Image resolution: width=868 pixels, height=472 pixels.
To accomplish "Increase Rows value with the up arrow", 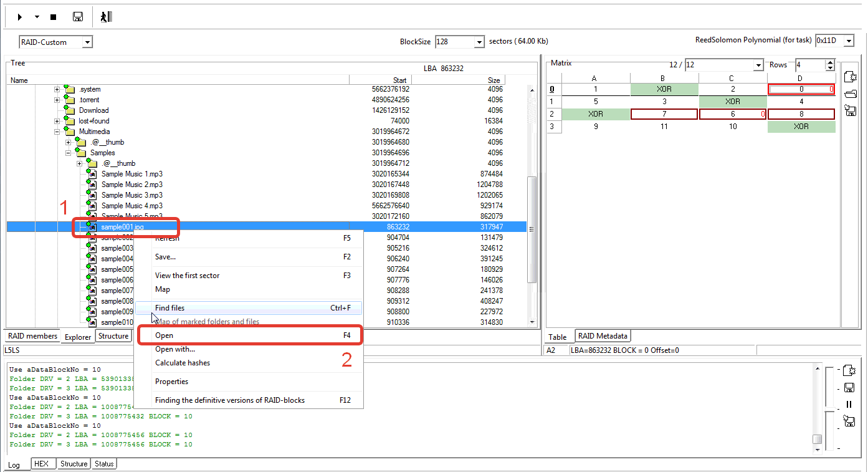I will point(830,62).
